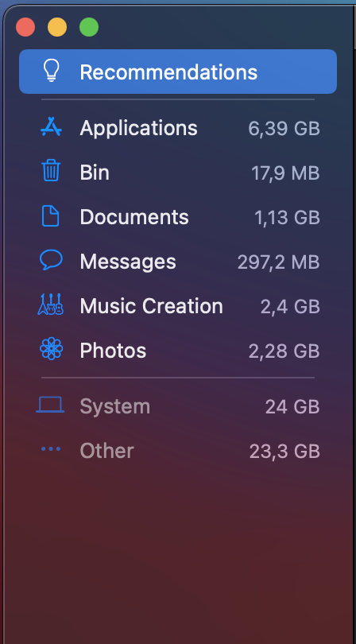Click the guitars Music Creation icon
Image resolution: width=356 pixels, height=644 pixels.
click(51, 305)
